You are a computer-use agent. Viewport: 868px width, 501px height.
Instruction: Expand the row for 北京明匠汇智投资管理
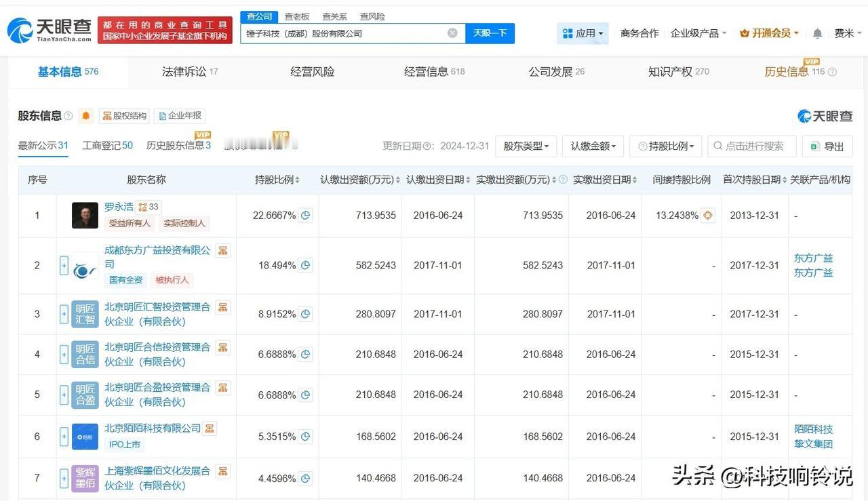point(64,314)
